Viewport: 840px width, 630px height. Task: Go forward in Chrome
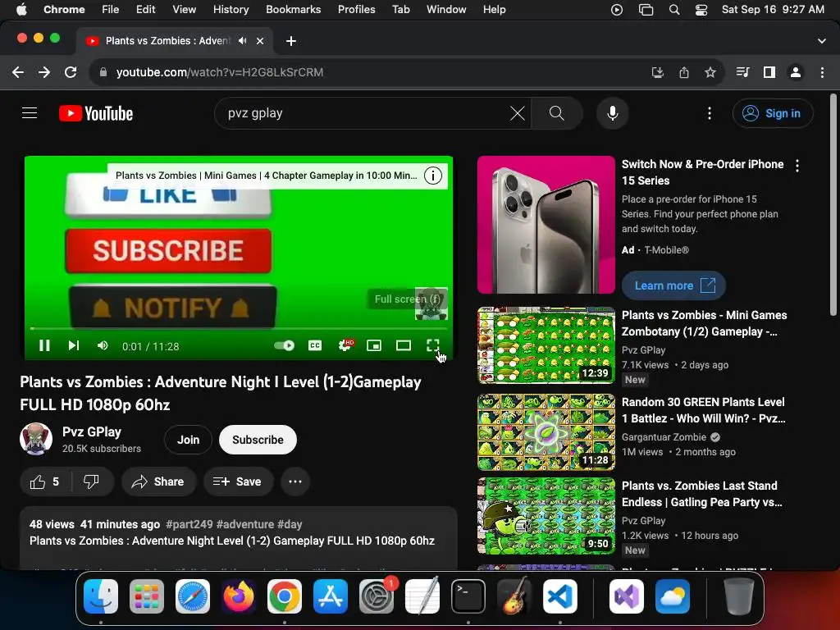point(44,72)
